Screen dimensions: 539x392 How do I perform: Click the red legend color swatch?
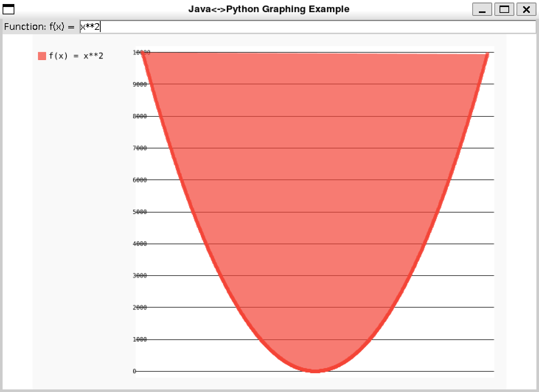[42, 56]
